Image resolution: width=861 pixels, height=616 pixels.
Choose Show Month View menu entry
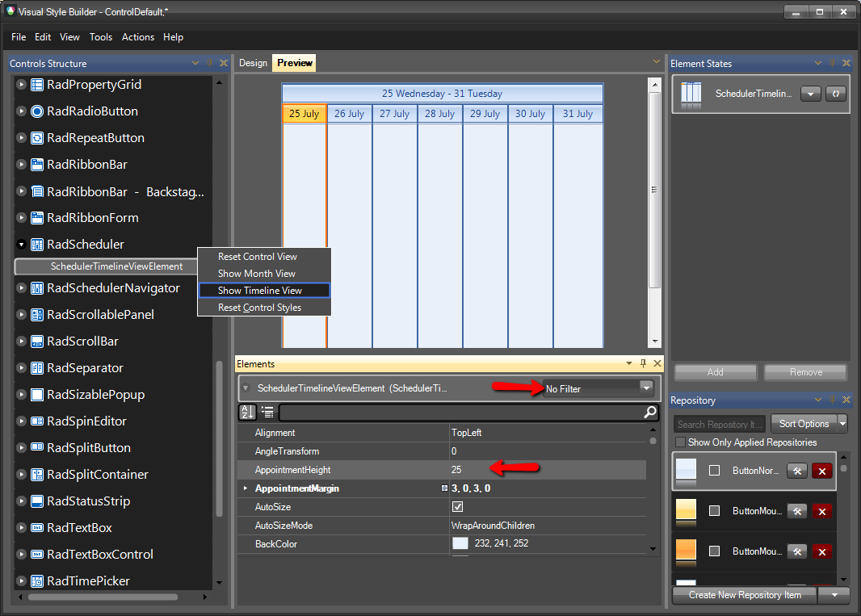[x=264, y=274]
